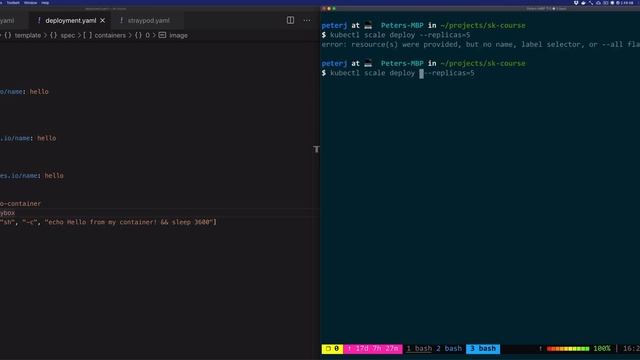This screenshot has height=360, width=640.
Task: Select active tmux window 3 bash
Action: tap(483, 349)
